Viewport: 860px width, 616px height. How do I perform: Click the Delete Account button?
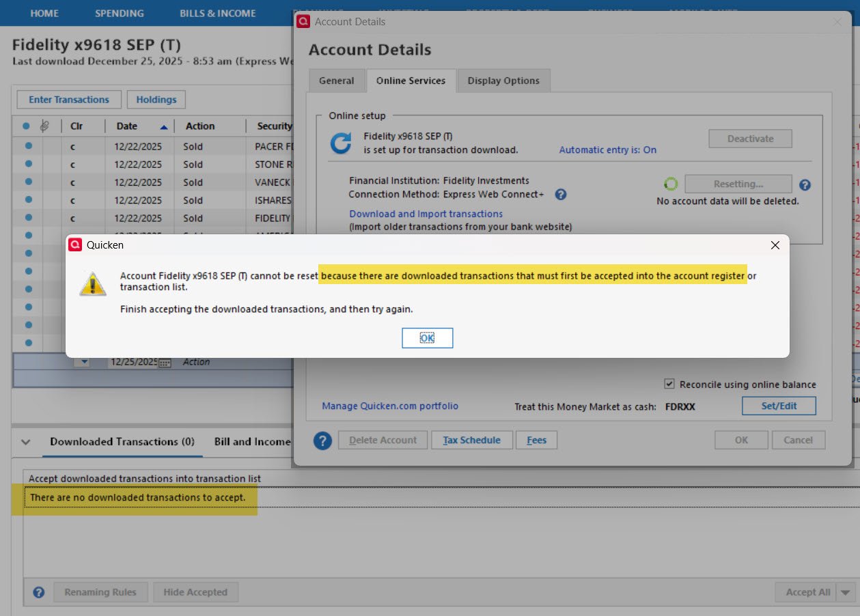pos(383,440)
